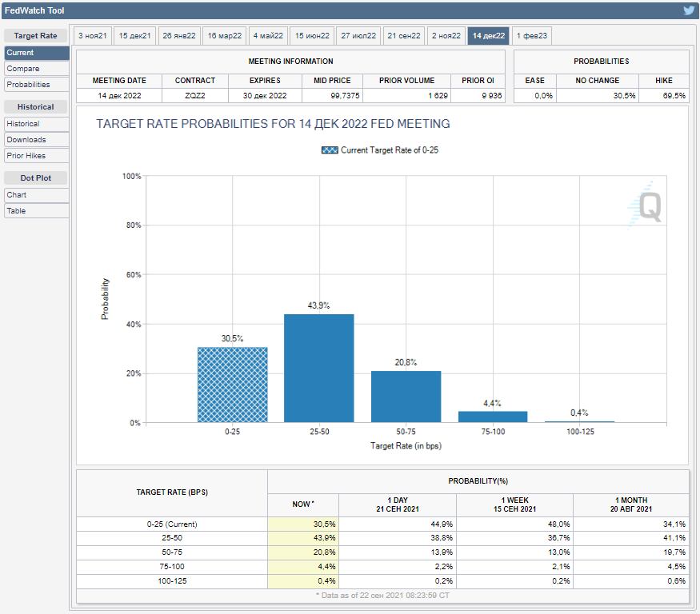700x614 pixels.
Task: Click the prior volume value 1 629
Action: [438, 95]
